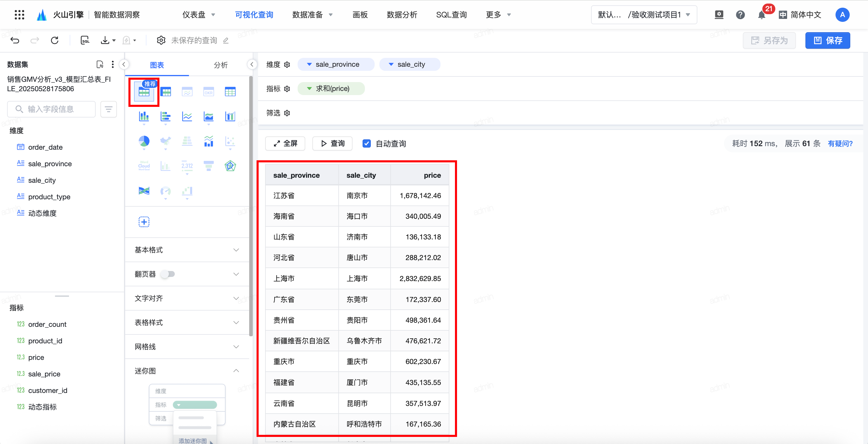Click the 有疑问? link
Screen dimensions: 868x444
pos(840,144)
